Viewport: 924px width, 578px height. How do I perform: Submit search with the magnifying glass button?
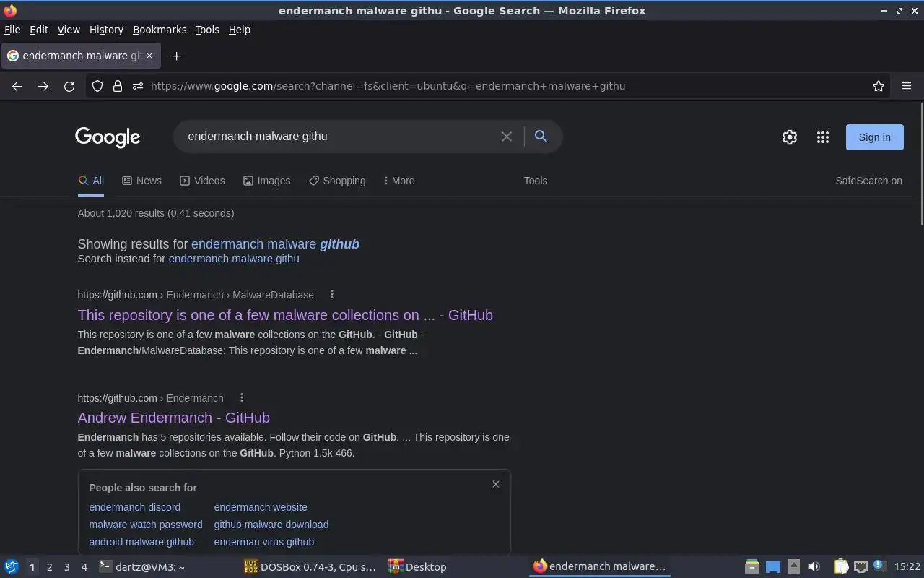[541, 137]
